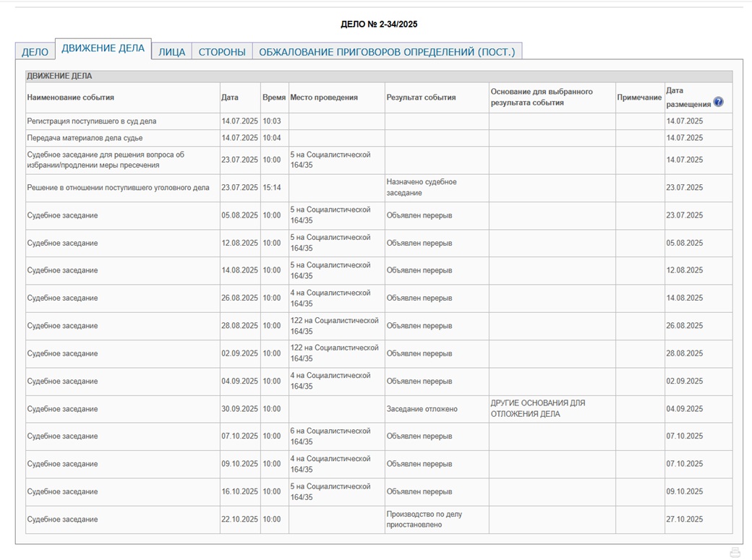Go to ОБЖАЛОВАНИЕ ПРИГОВОРОВ ОПРЕДЕЛЕНИЙ tab
Image resolution: width=752 pixels, height=560 pixels.
click(x=387, y=52)
